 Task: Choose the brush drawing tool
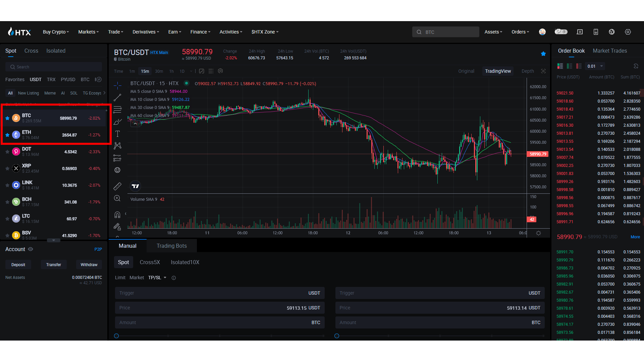click(x=117, y=122)
